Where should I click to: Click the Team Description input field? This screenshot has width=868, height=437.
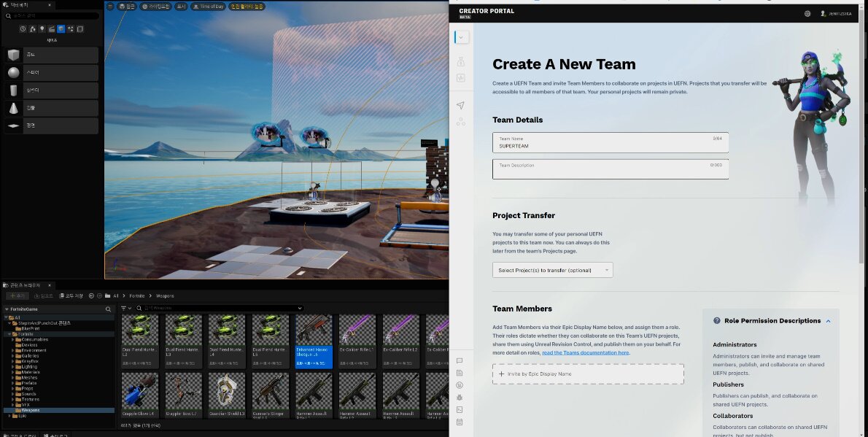[610, 169]
